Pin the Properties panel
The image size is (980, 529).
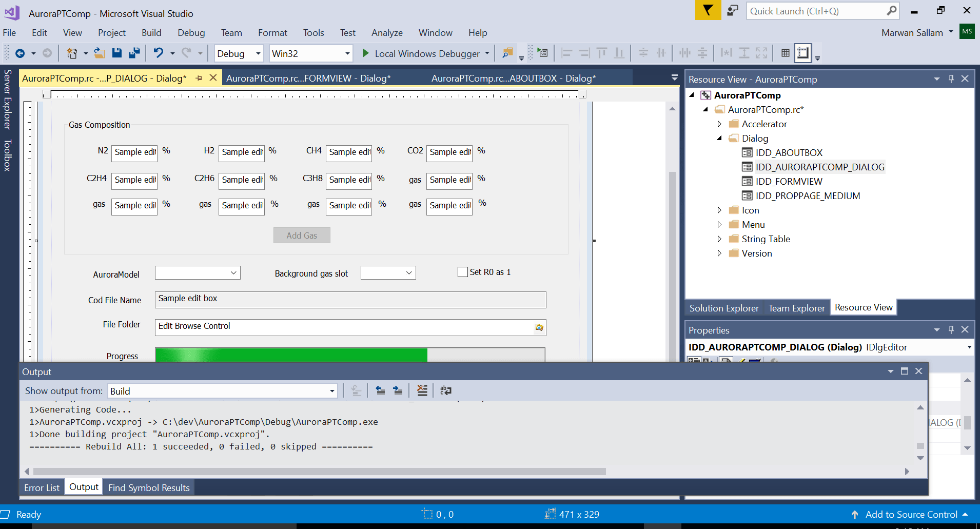tap(951, 329)
